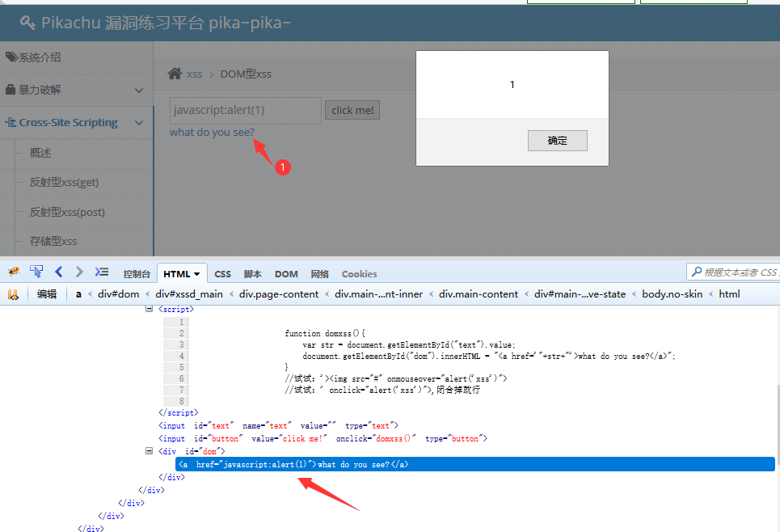Screen dimensions: 780x532
Task: Click the 确定 button in alert dialog
Action: pyautogui.click(x=557, y=141)
